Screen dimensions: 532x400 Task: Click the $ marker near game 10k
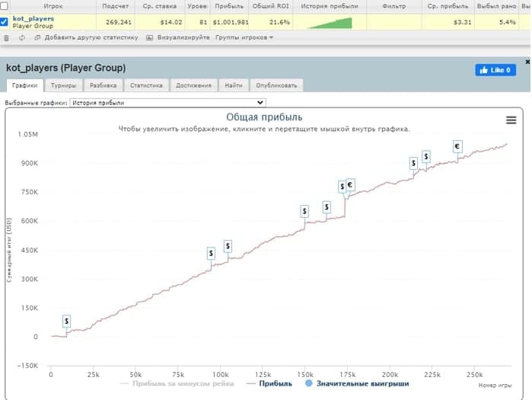point(66,321)
